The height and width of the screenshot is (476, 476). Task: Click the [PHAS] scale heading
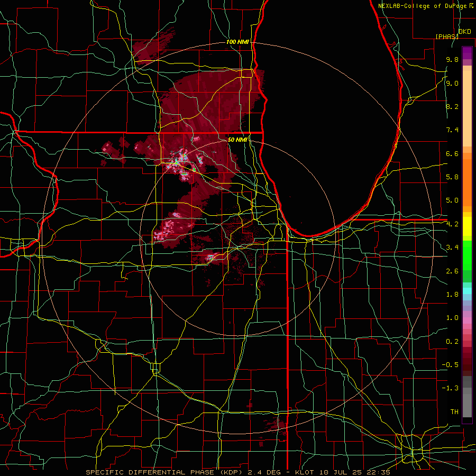tap(447, 36)
